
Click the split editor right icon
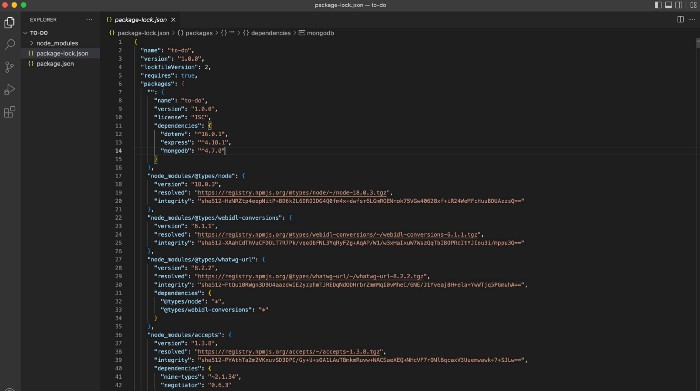click(680, 20)
